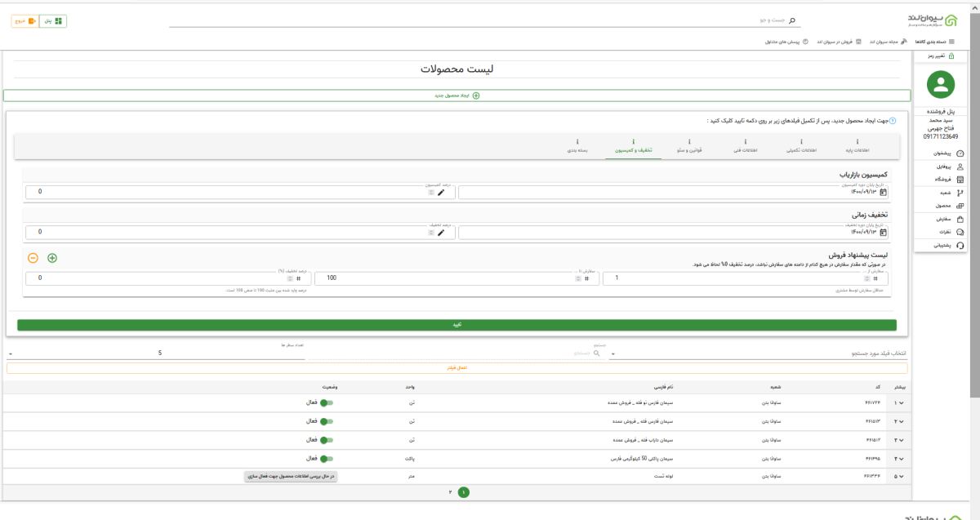
Task: Expand row 1 details with its chevron
Action: click(901, 402)
